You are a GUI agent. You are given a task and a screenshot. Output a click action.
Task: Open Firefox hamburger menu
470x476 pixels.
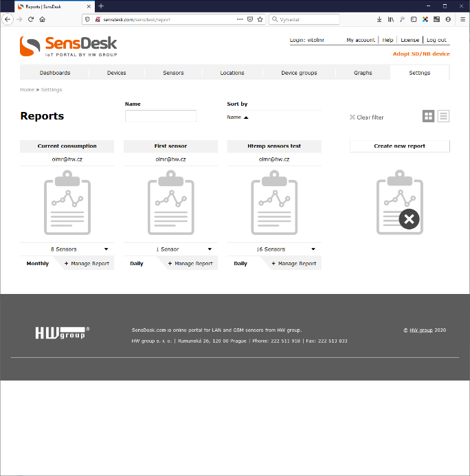coord(462,19)
